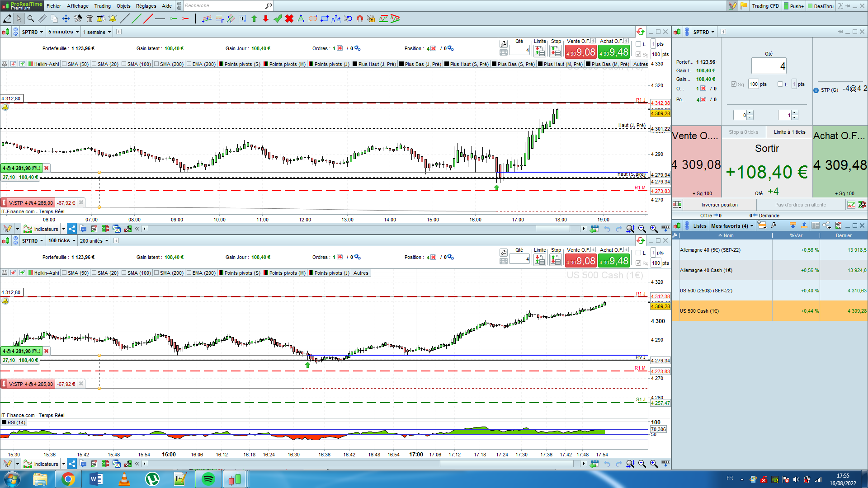Open SPTRD dropdown in lower chart
Screen dimensions: 868x488
point(33,241)
